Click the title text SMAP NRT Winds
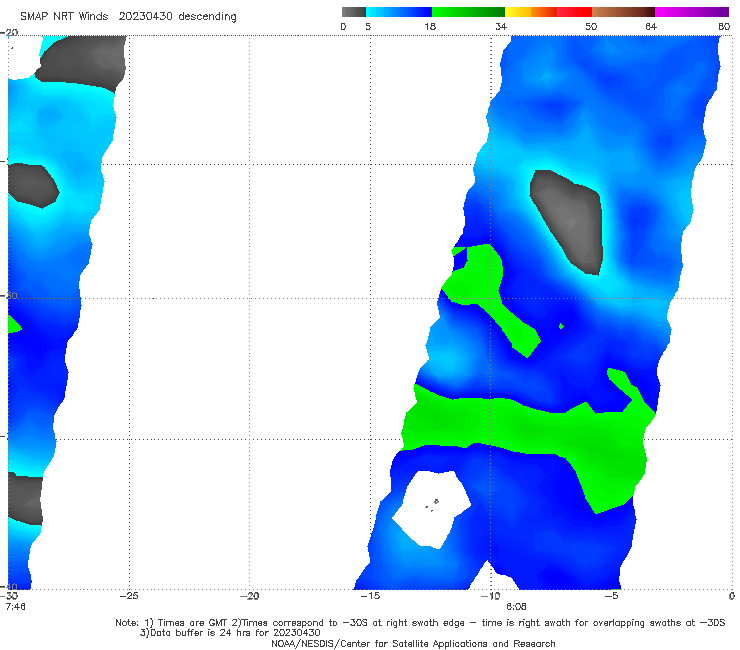Viewport: 740px width, 650px height. point(64,17)
